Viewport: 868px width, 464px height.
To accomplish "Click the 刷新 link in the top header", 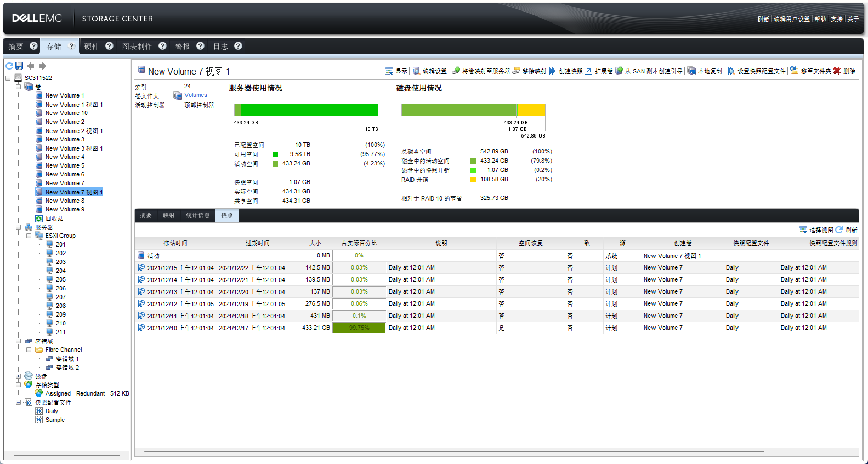I will (x=763, y=19).
